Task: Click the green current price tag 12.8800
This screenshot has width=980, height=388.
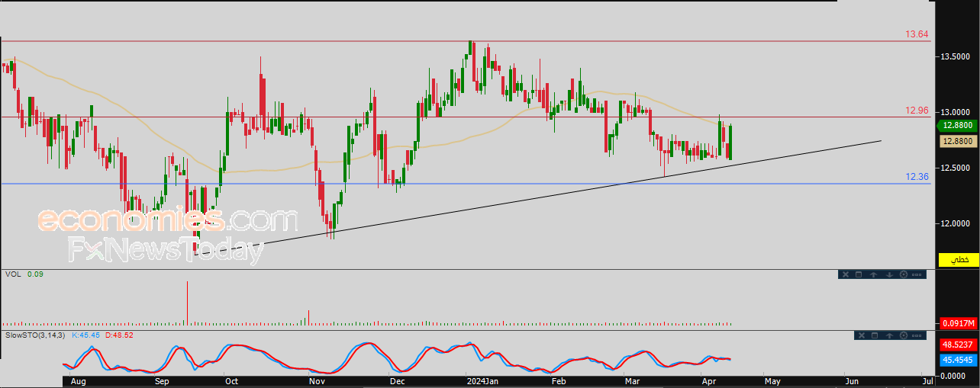Action: 956,126
